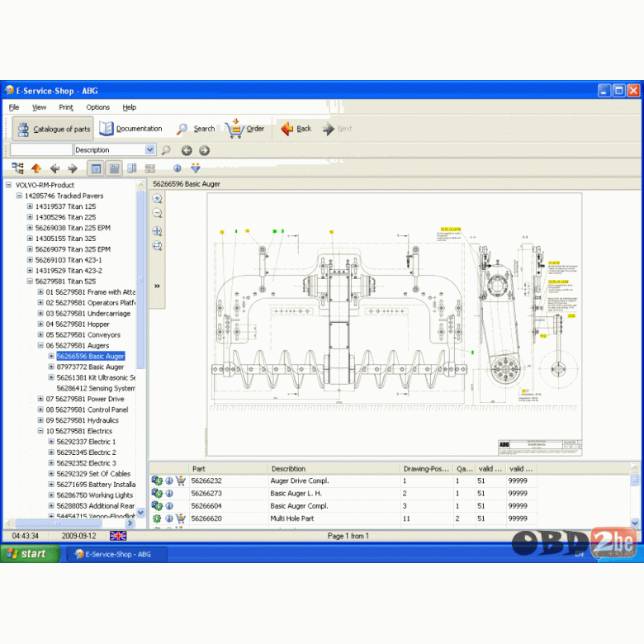Click E-Service-Shop - ABG taskbar button
The height and width of the screenshot is (644, 644).
click(x=116, y=554)
